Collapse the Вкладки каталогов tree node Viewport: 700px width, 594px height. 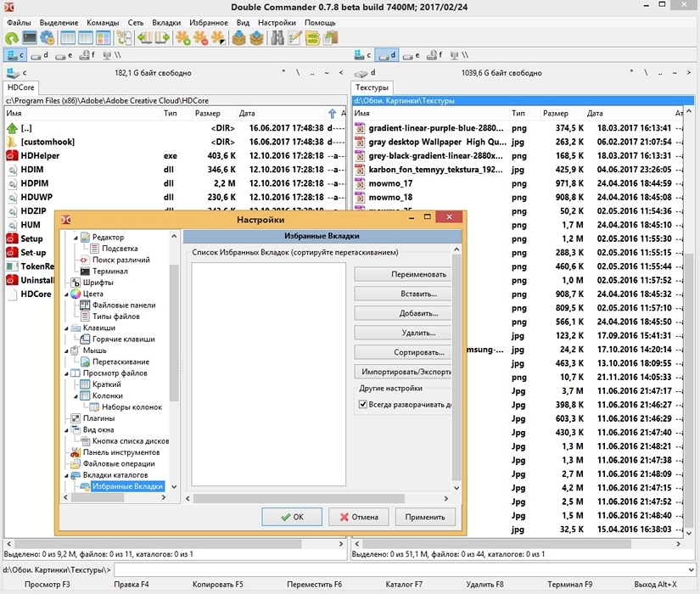click(67, 475)
